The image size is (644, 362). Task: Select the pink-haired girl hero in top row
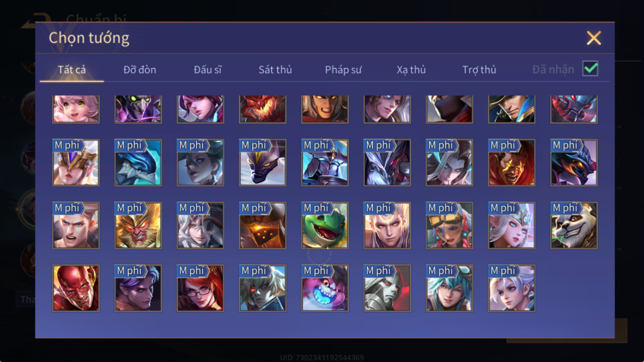coord(76,109)
